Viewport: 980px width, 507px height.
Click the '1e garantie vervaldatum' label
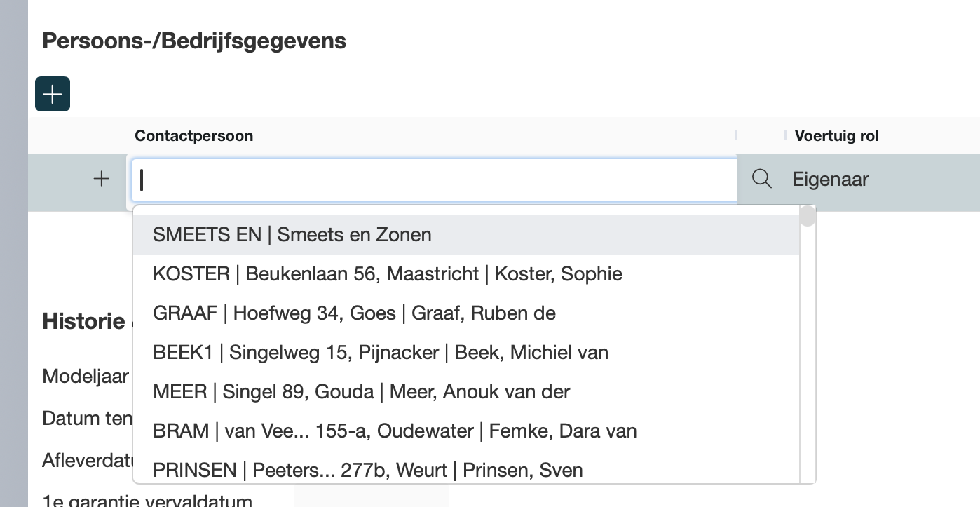coord(147,501)
